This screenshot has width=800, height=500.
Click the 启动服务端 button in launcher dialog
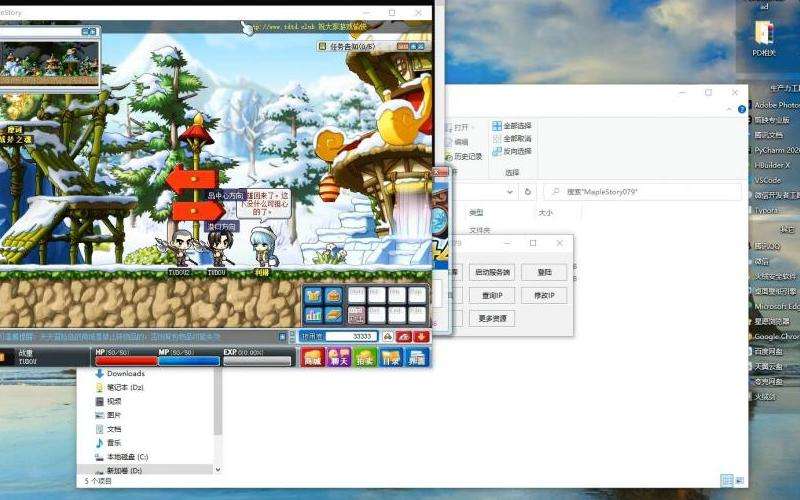[492, 272]
